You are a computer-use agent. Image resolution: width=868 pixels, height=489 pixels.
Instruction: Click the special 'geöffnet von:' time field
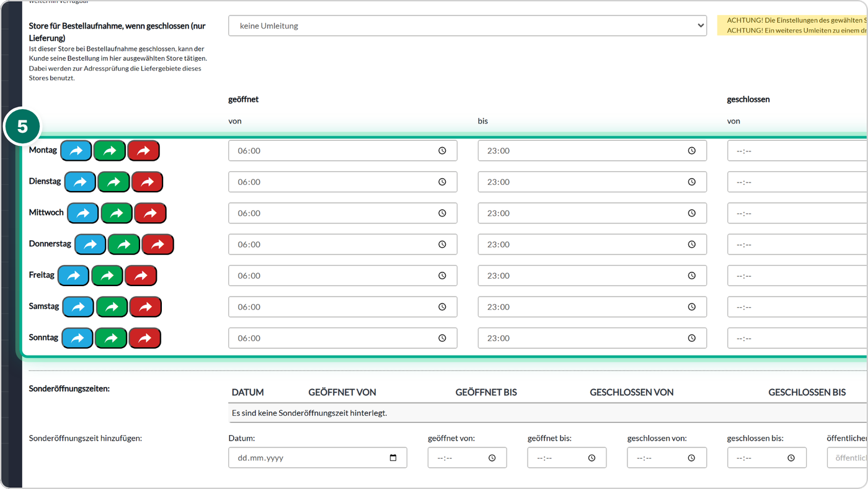467,458
